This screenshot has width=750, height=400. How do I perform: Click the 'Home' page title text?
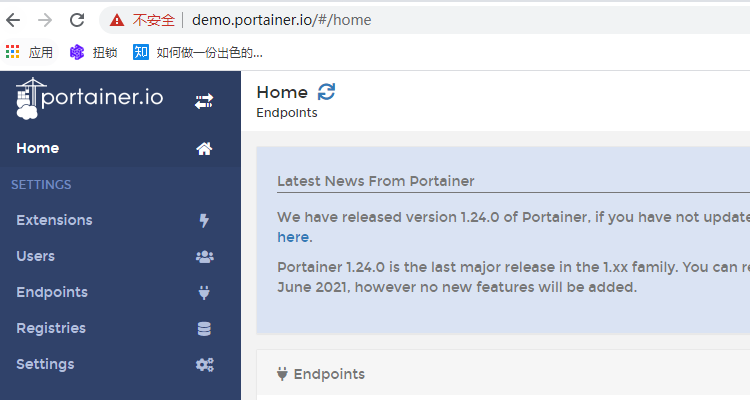tap(282, 92)
